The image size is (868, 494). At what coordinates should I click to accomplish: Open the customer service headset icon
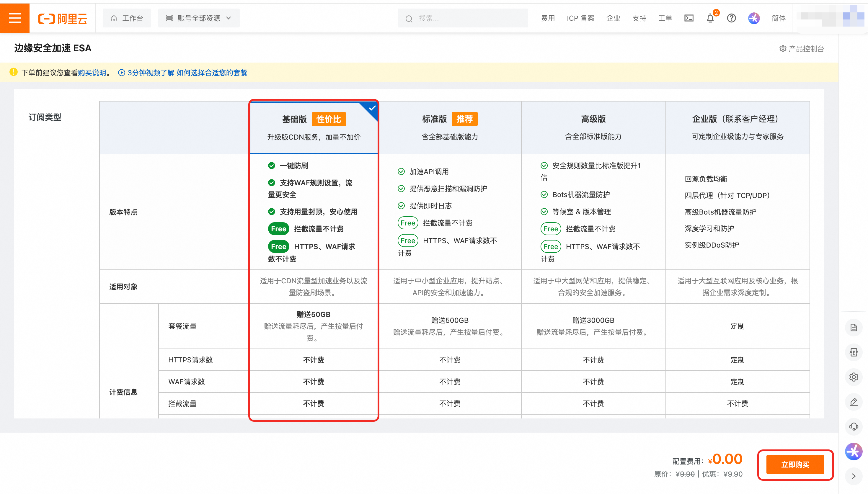pyautogui.click(x=854, y=426)
